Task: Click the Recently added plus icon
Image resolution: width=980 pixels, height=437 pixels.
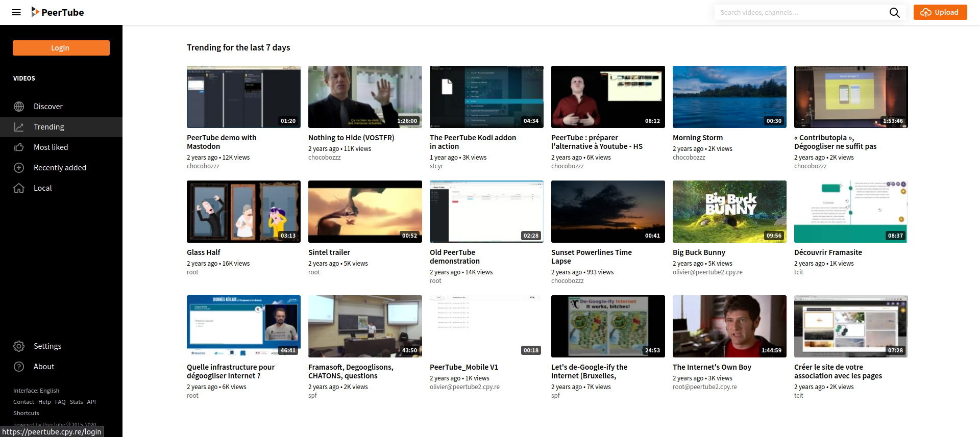Action: (19, 168)
